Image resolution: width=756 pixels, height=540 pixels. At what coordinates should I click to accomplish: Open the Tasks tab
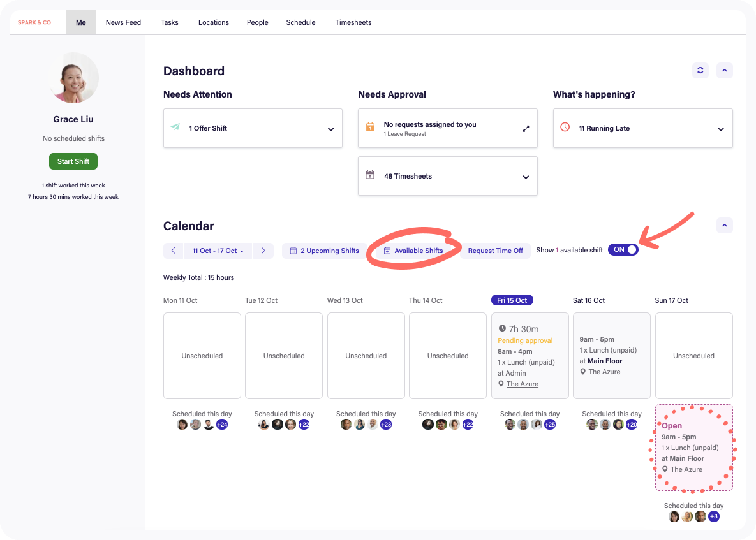tap(169, 22)
